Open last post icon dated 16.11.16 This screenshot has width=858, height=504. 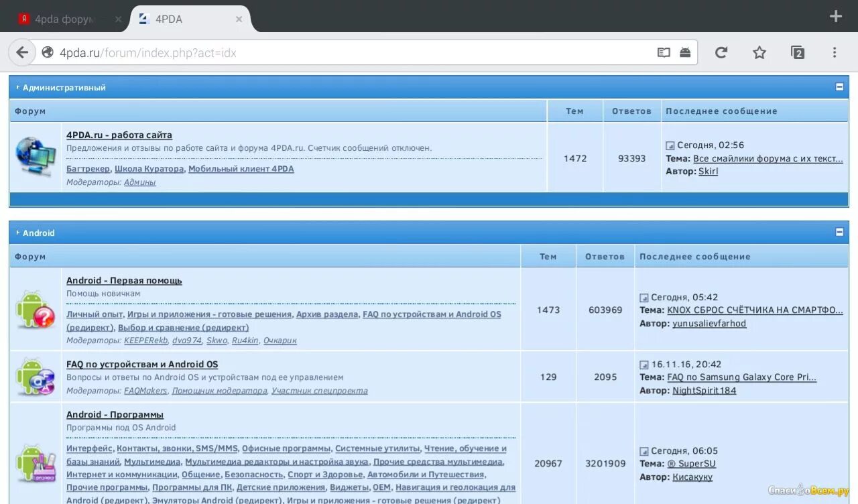click(643, 365)
